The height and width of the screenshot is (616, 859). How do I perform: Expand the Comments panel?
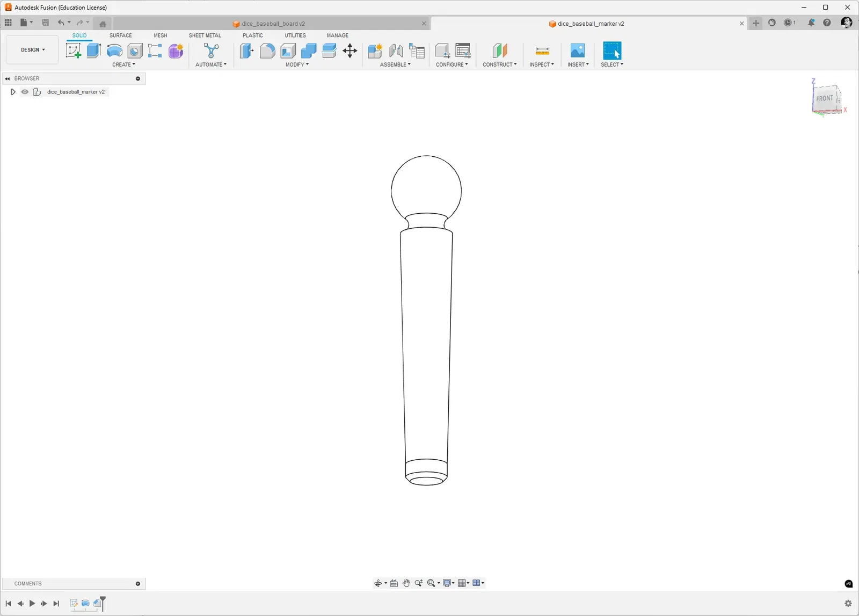(138, 584)
